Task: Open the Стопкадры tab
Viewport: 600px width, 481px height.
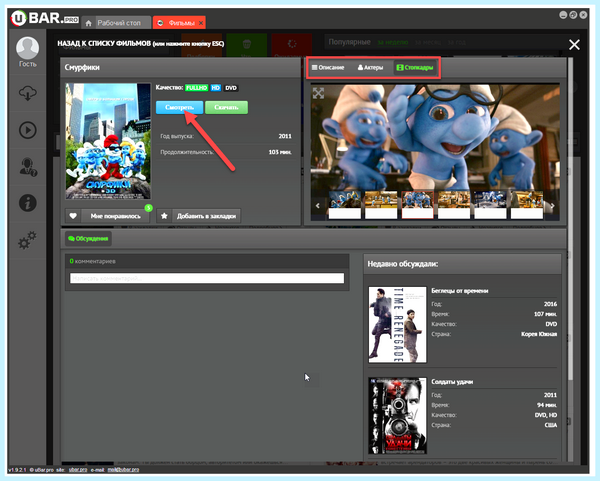Action: coord(415,67)
